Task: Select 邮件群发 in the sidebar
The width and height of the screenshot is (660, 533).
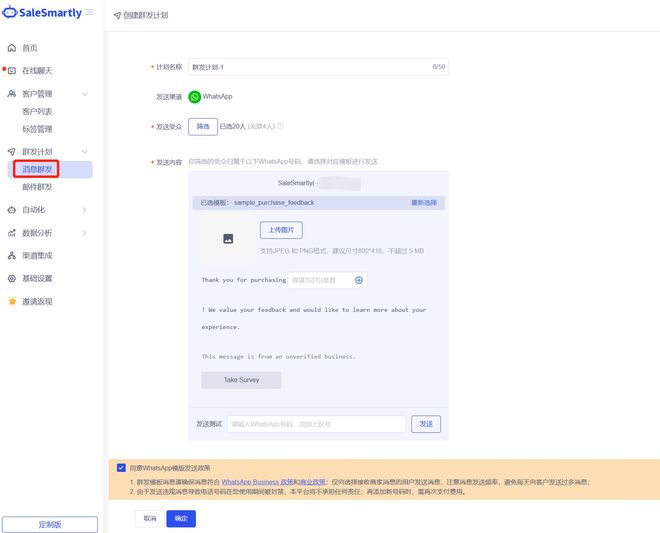Action: (38, 187)
